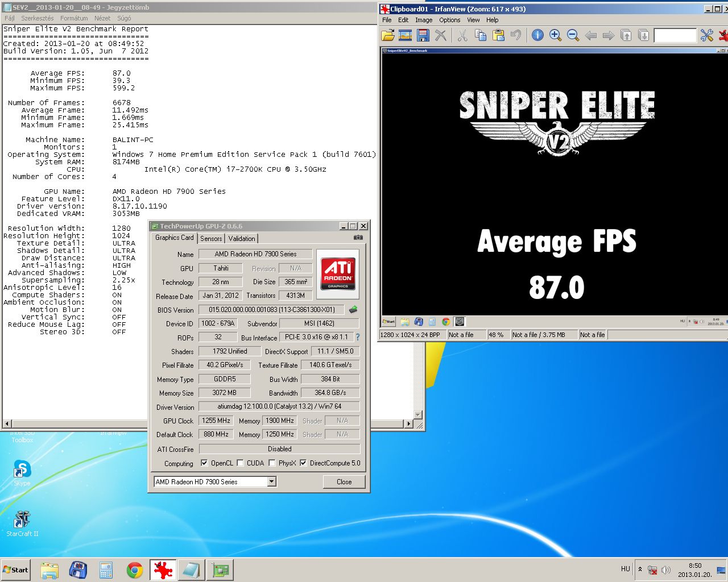Click the Undo arrow icon in IrfanView

[516, 35]
